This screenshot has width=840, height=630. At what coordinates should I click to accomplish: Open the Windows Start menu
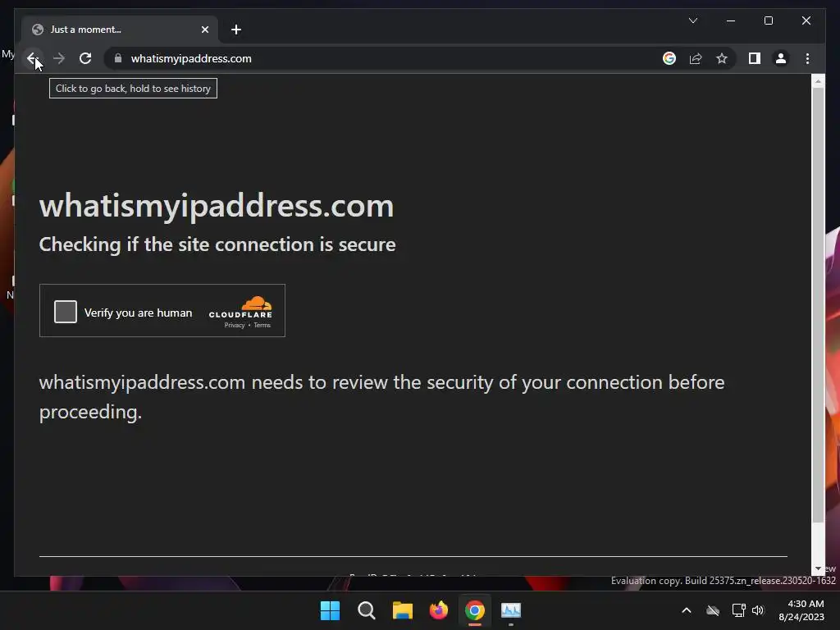click(x=330, y=610)
